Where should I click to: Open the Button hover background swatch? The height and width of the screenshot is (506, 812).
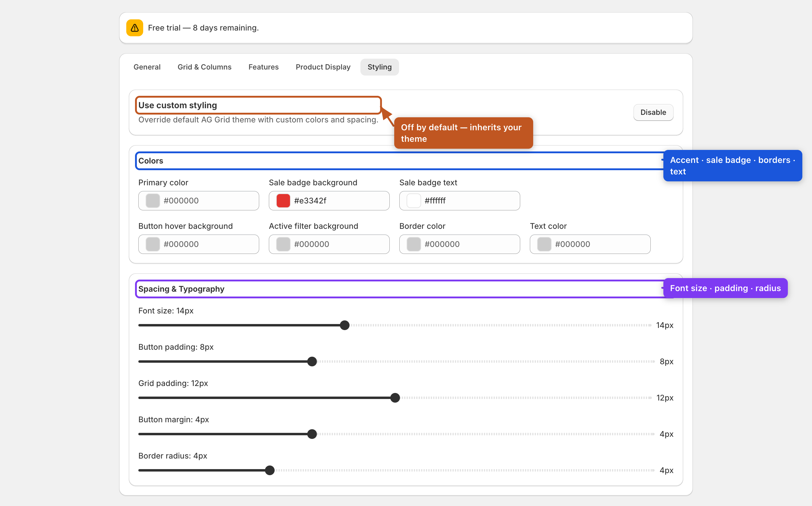coord(153,244)
